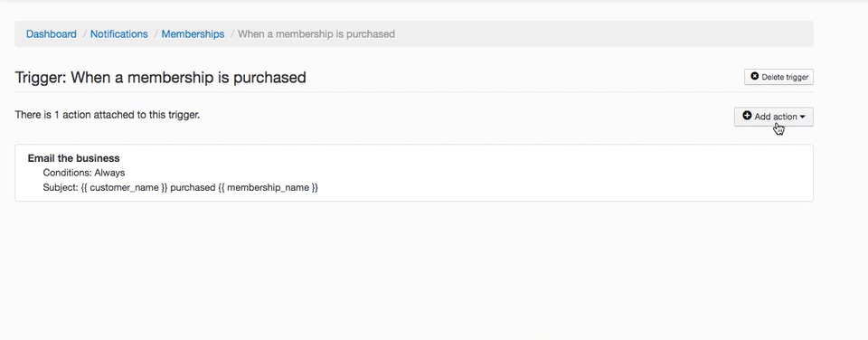Open the Add action menu button
The width and height of the screenshot is (868, 340).
[x=773, y=117]
